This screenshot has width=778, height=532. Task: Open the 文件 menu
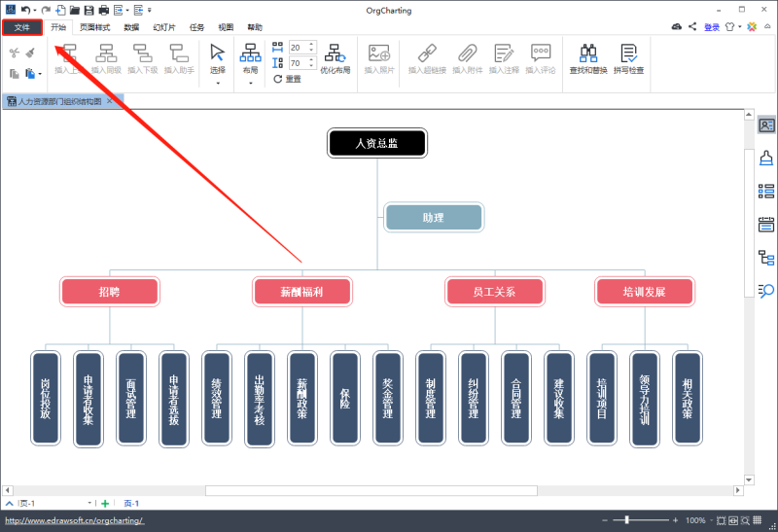(21, 27)
